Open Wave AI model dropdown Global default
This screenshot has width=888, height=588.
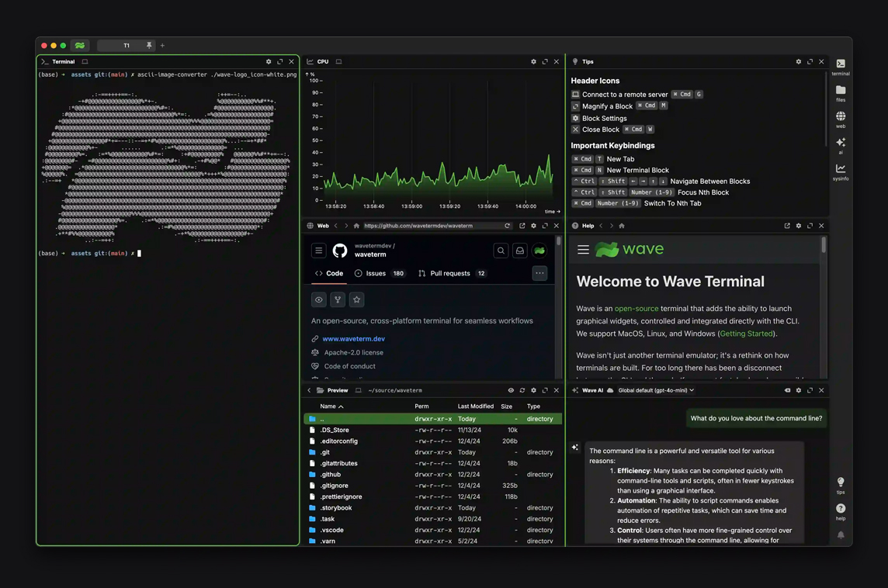656,390
